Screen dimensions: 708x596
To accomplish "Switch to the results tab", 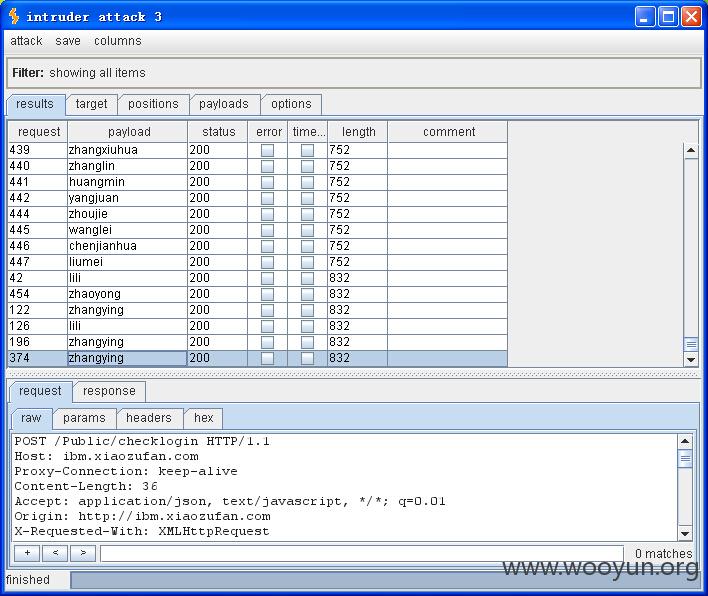I will pos(35,104).
